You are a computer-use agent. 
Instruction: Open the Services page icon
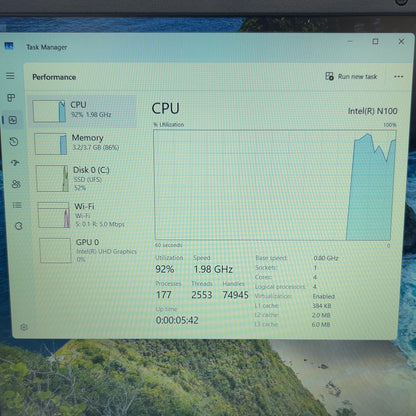pyautogui.click(x=19, y=226)
